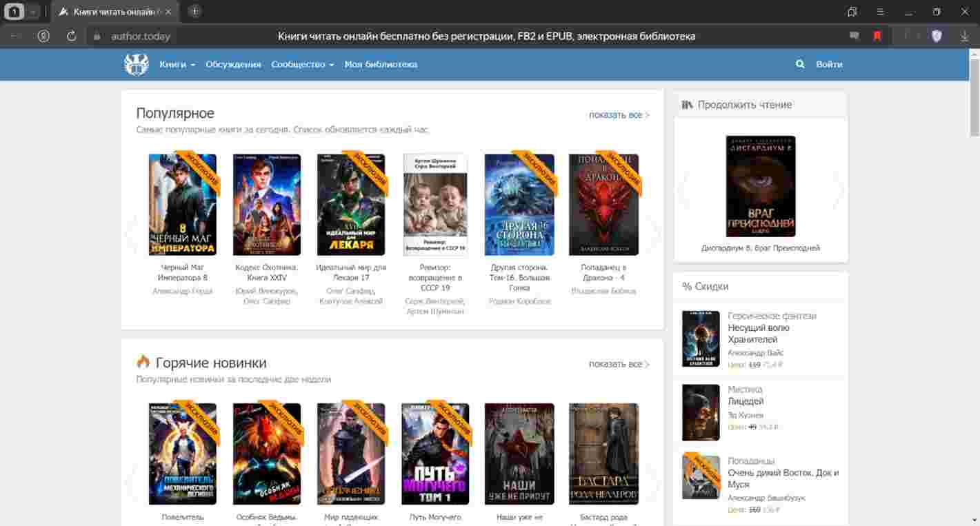Viewport: 980px width, 526px height.
Task: Open the Лицедей book cover thumbnail
Action: (701, 412)
